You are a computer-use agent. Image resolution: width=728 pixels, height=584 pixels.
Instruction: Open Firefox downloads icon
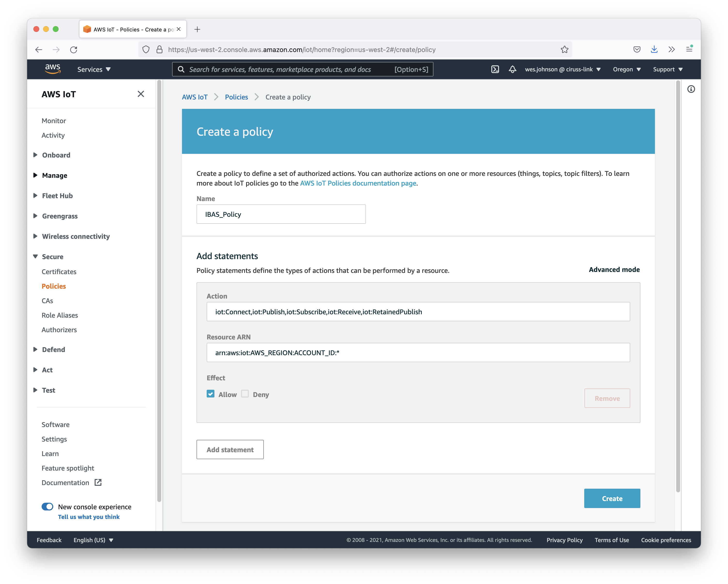(654, 50)
